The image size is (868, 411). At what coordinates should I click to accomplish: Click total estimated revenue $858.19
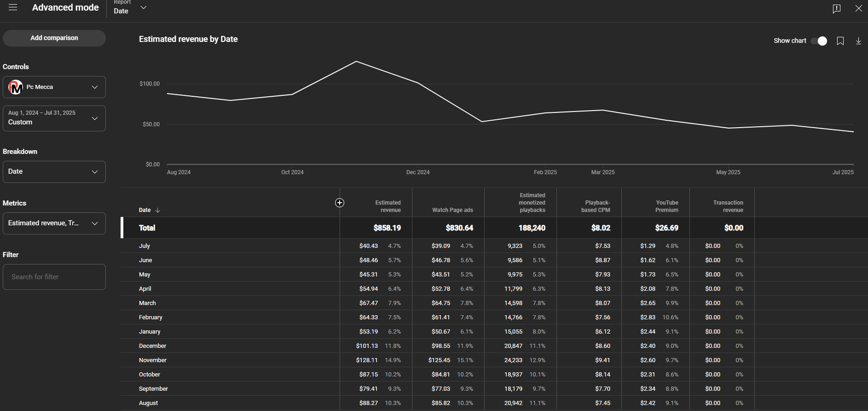coord(387,228)
